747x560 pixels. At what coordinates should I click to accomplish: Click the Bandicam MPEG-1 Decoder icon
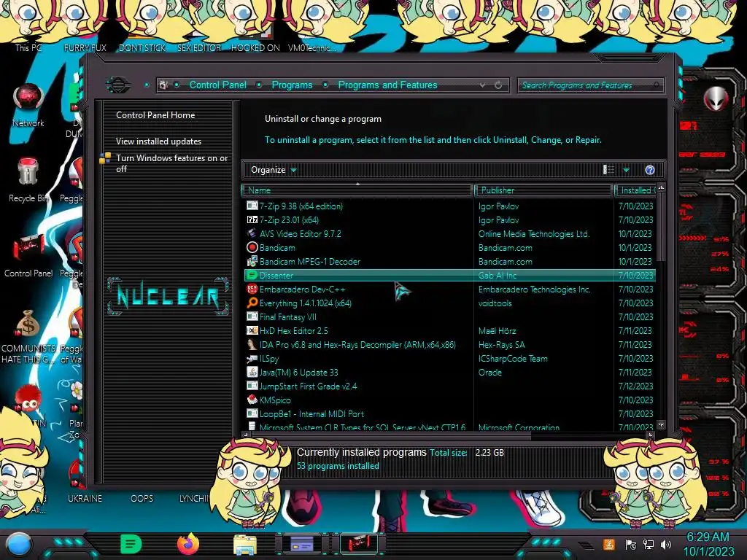(x=252, y=261)
